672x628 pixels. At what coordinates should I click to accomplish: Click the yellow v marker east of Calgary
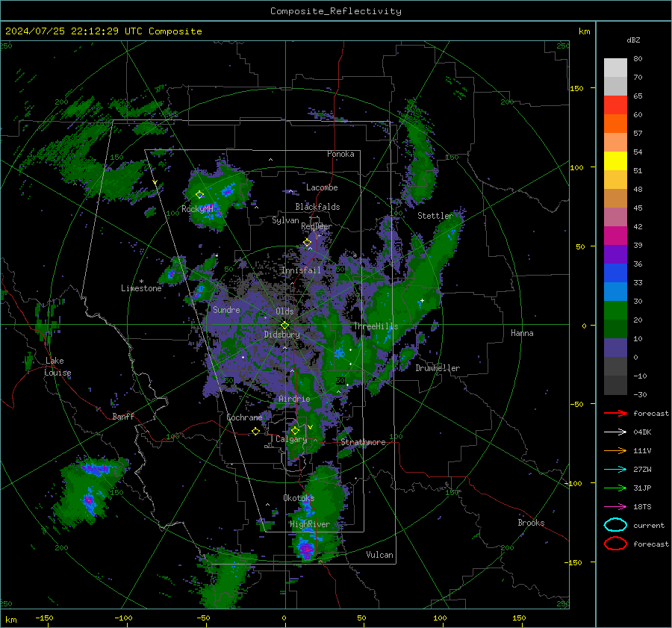(311, 427)
